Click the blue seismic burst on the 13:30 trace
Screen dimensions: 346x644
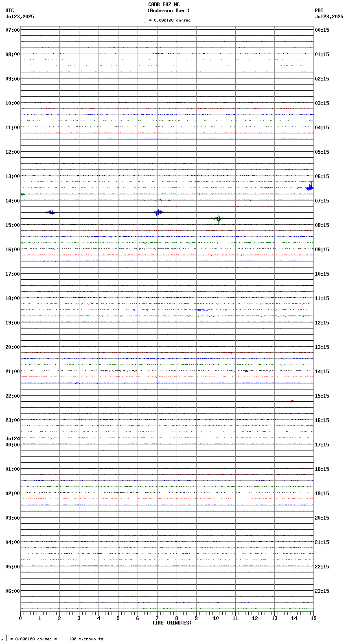click(x=310, y=187)
